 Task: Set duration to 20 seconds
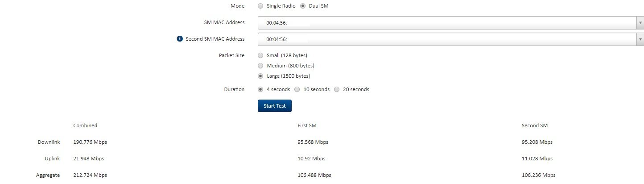coord(337,89)
